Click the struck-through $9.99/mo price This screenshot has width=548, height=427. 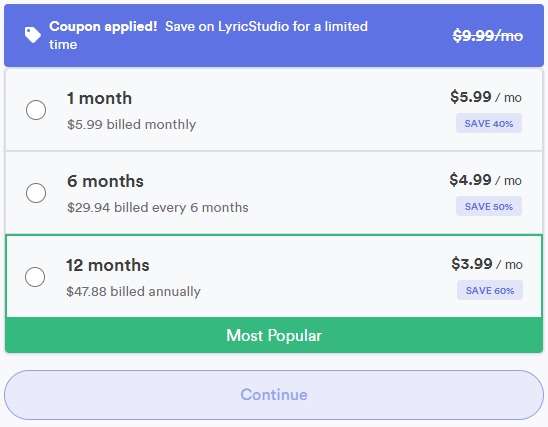click(488, 36)
